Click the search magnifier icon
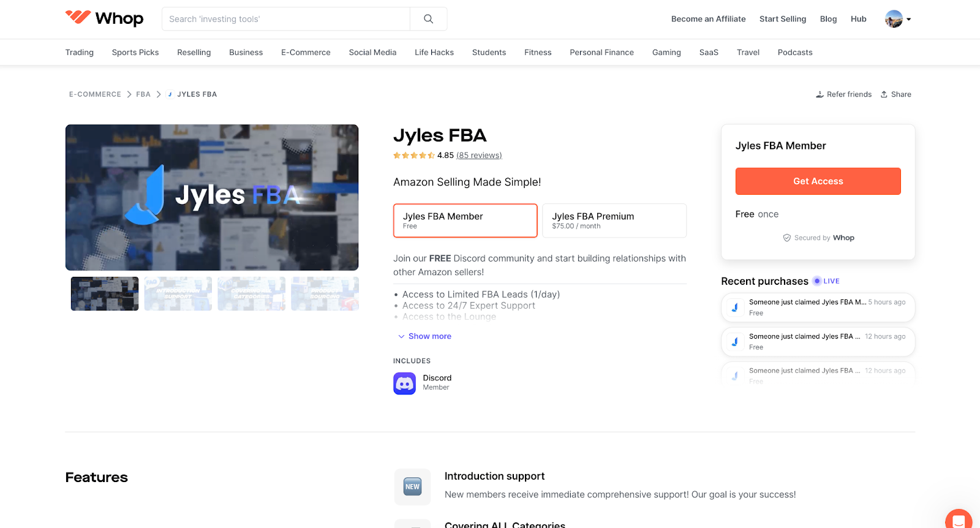This screenshot has width=980, height=528. coord(429,19)
